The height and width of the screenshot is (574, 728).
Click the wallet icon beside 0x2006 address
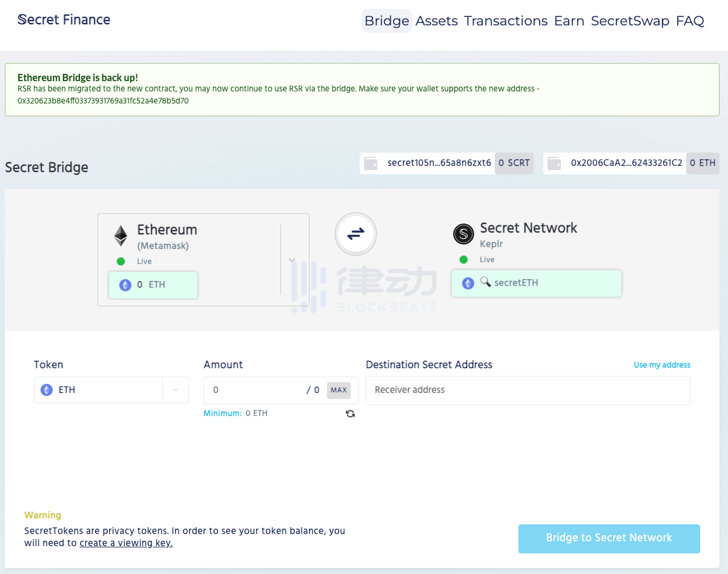point(554,163)
